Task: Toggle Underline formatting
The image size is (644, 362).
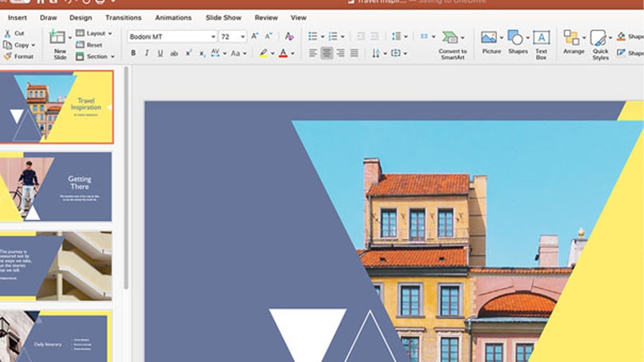Action: pos(160,53)
